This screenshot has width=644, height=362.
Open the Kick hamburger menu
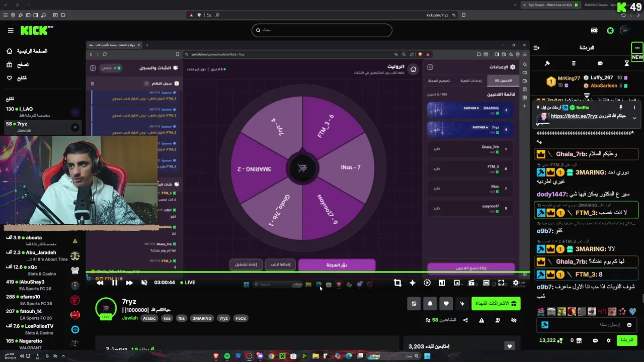(11, 31)
